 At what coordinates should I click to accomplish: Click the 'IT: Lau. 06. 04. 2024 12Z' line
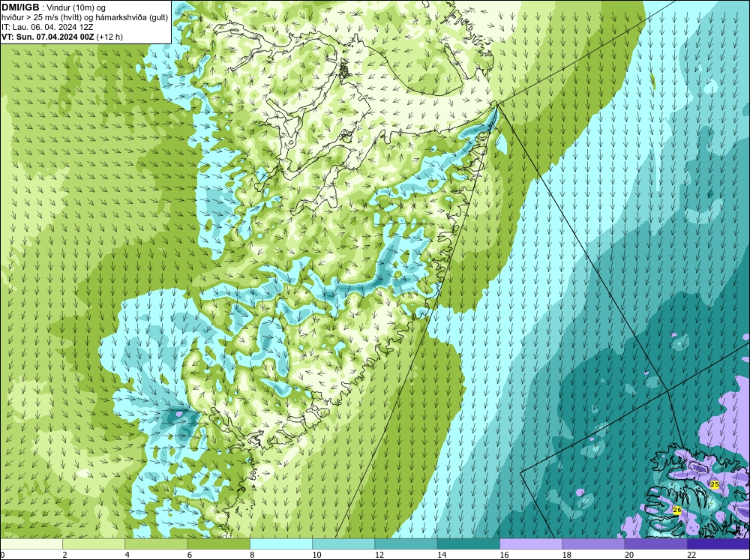[x=47, y=27]
